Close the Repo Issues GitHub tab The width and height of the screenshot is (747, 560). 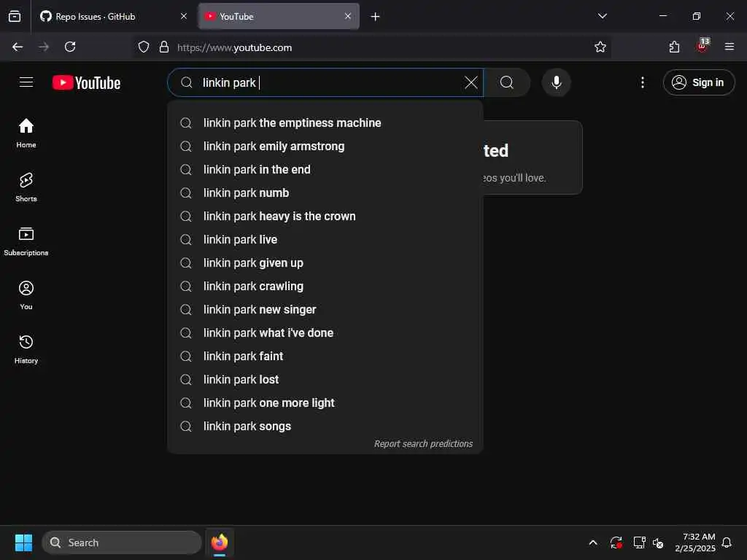pos(184,16)
